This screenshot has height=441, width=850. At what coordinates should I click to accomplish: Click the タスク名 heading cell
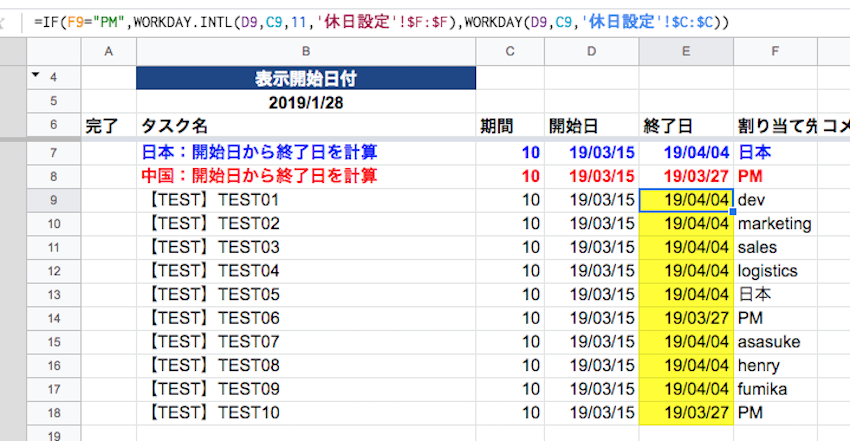point(306,126)
